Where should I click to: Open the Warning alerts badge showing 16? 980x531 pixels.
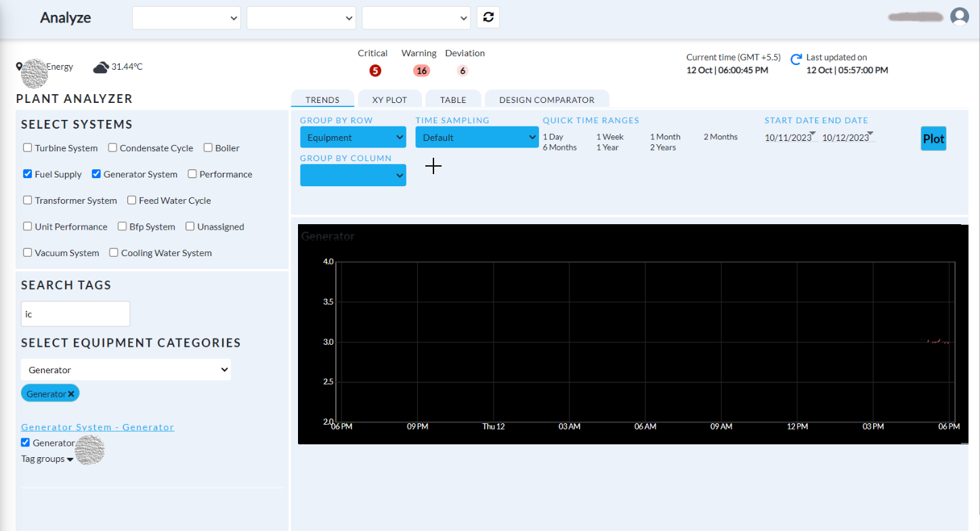point(422,70)
